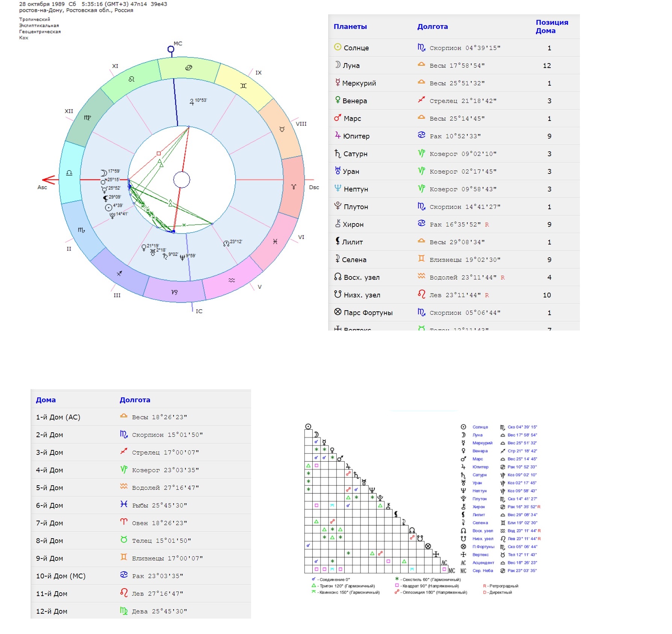Select the Mercury glyph next to Меркурий
672x634 pixels.
point(338,83)
